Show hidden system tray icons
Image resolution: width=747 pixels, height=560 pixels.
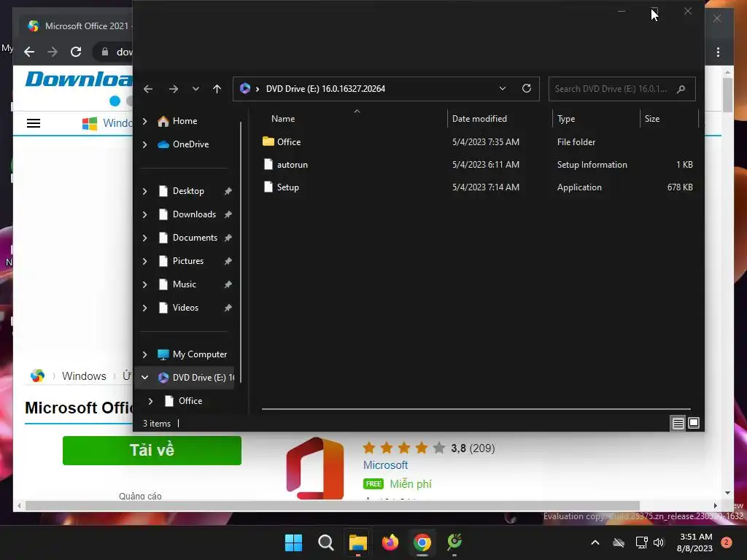[595, 542]
